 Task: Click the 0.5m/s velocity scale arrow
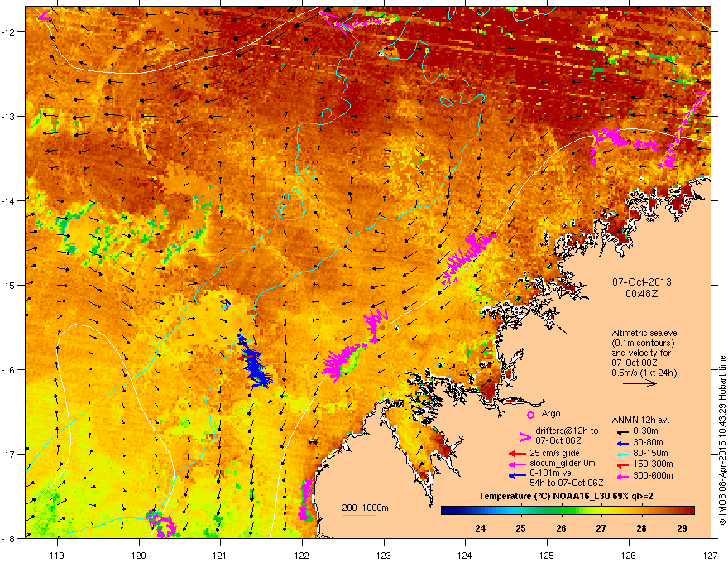coord(639,383)
